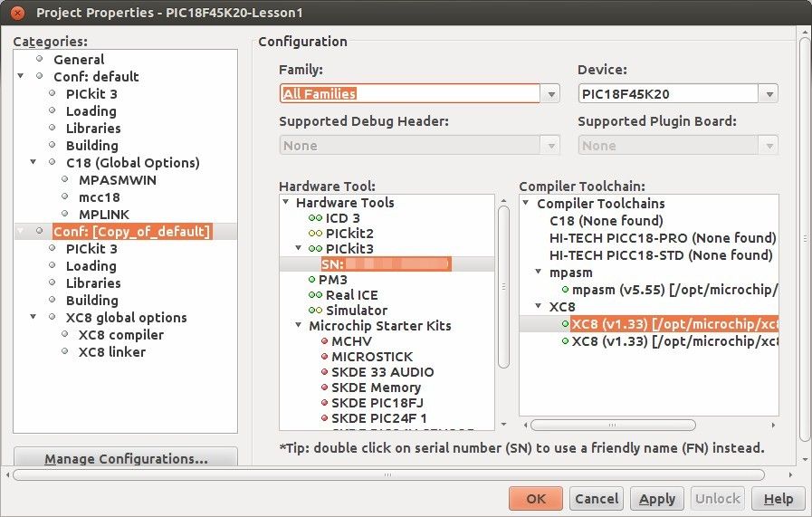Image resolution: width=812 pixels, height=517 pixels.
Task: Click SKDE PIC18FJ red icon
Action: click(325, 403)
